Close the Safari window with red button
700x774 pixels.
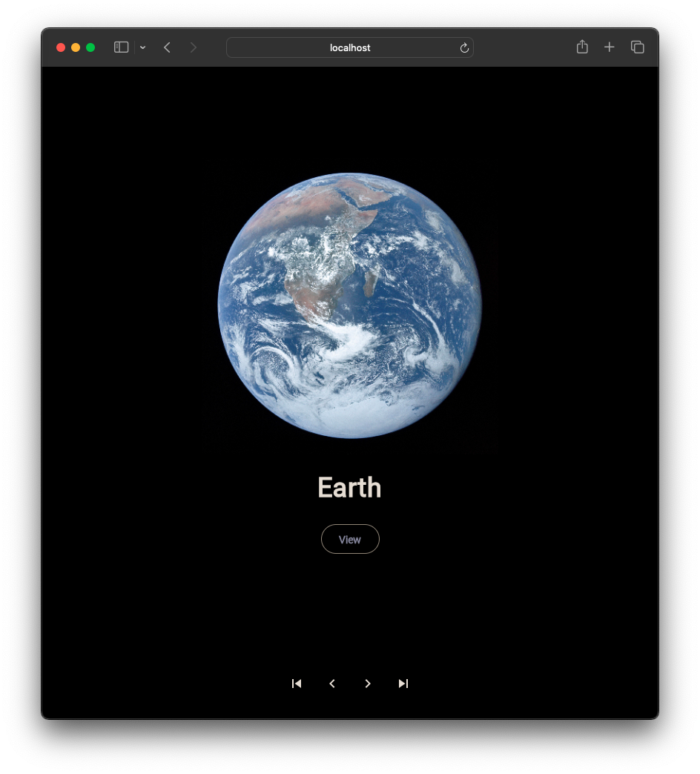click(x=61, y=47)
